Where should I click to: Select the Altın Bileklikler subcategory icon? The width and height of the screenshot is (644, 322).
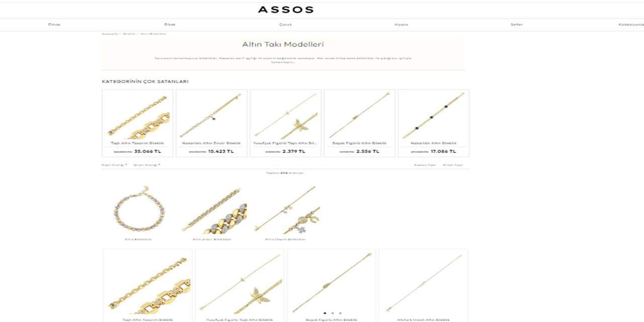(x=138, y=211)
